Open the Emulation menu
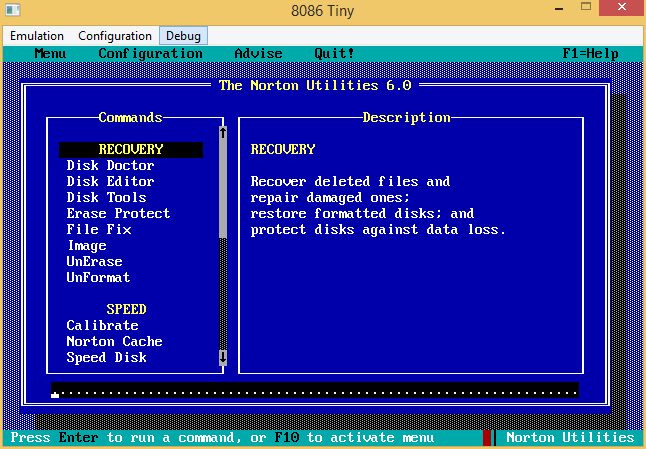Image resolution: width=646 pixels, height=449 pixels. click(x=37, y=36)
